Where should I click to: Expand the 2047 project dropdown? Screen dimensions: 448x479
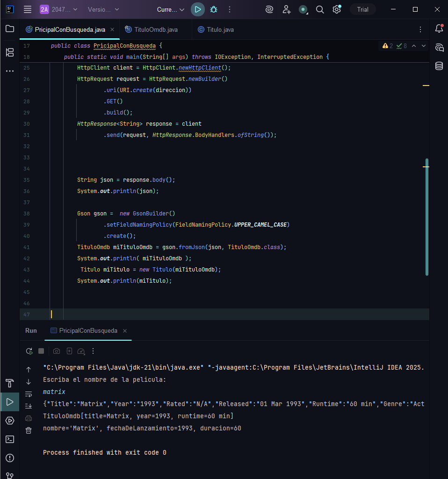click(58, 9)
